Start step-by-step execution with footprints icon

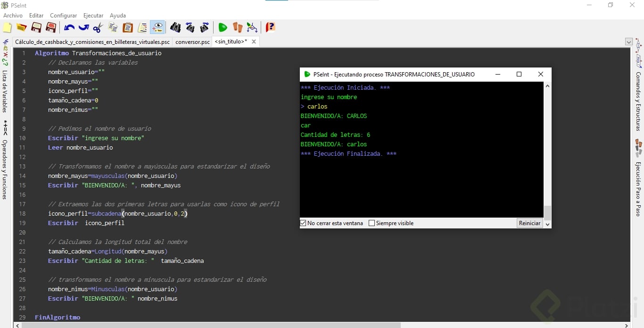pos(237,27)
